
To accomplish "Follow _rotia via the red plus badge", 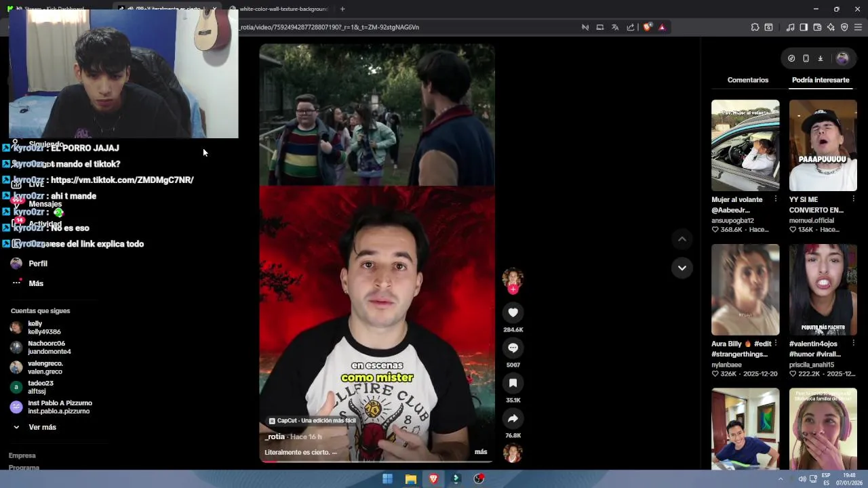I will click(513, 289).
